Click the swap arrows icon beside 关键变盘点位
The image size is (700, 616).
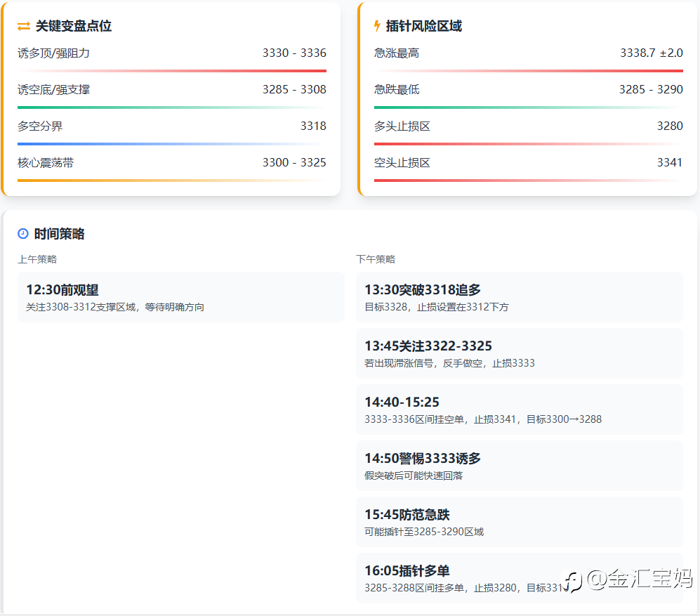(24, 27)
